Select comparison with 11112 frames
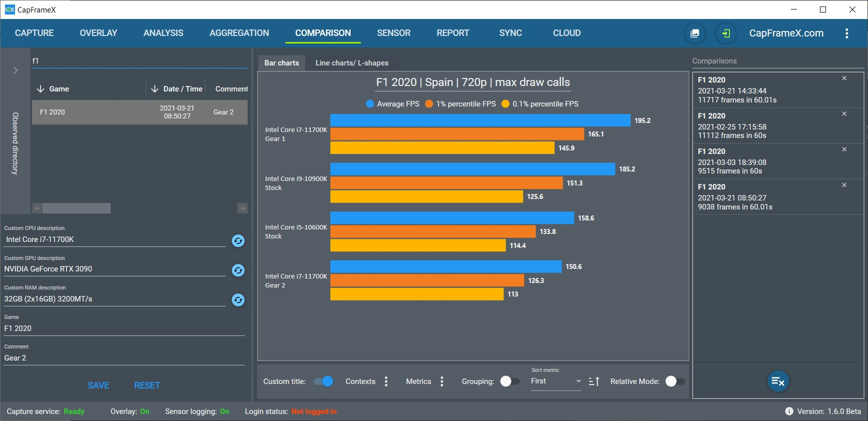 778,125
